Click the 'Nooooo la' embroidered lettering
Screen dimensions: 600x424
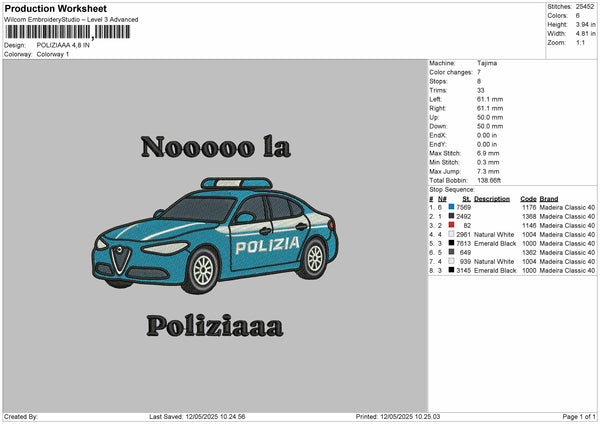point(216,147)
